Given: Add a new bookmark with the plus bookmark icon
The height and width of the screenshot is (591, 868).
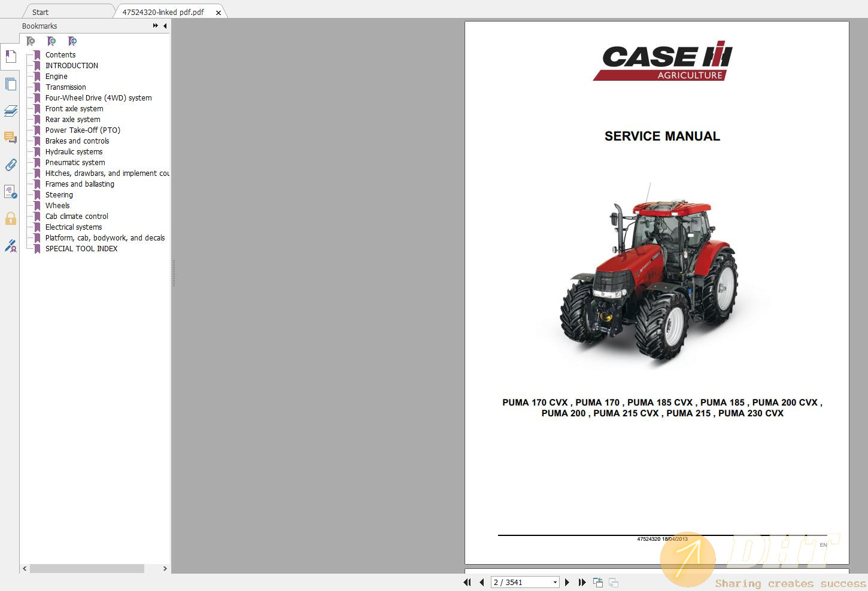Looking at the screenshot, I should [51, 41].
